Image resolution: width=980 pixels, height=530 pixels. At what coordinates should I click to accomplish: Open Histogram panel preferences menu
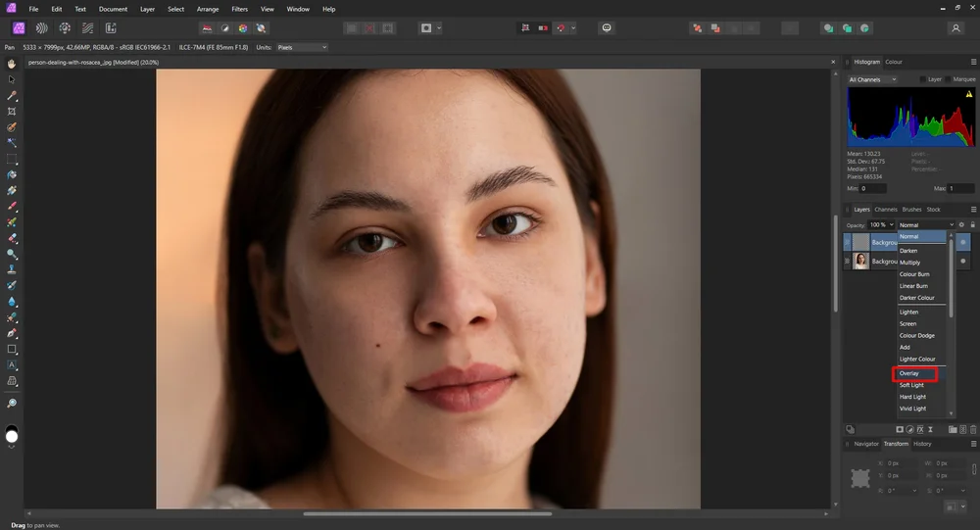(973, 62)
